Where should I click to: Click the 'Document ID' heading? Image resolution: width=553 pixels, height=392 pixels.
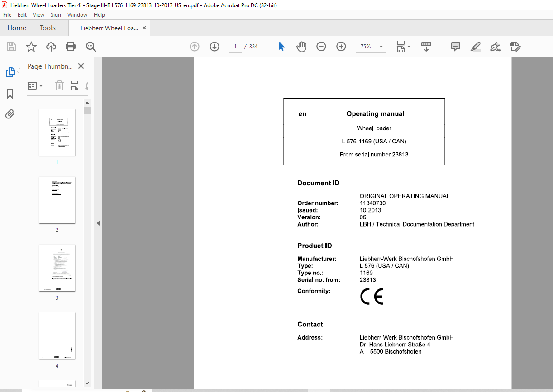point(318,183)
